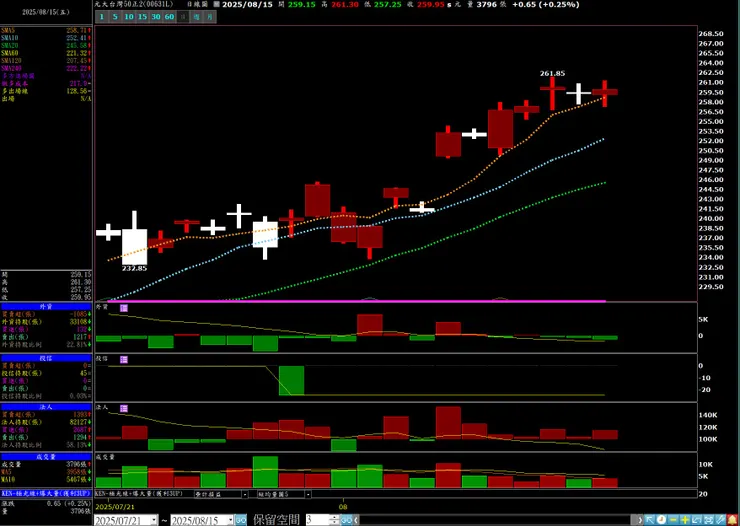Click the yellow minus zoom-out icon

pyautogui.click(x=673, y=520)
